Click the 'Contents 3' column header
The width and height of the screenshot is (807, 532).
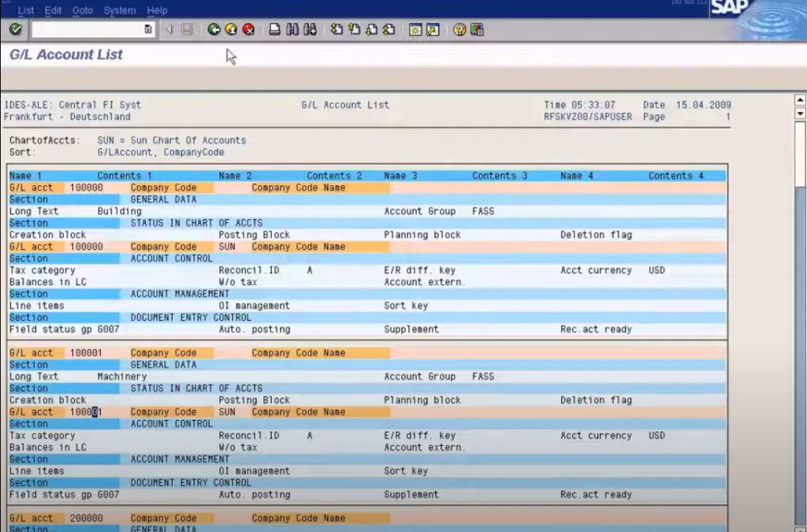click(500, 176)
